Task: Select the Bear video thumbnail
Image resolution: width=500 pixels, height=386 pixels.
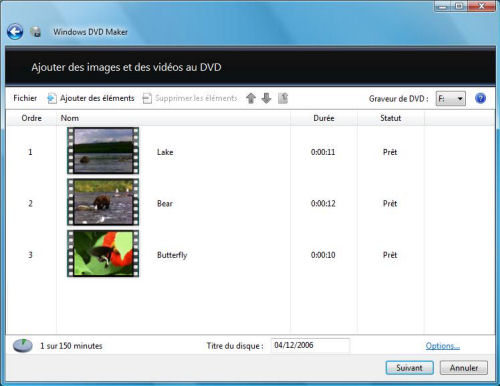Action: [103, 202]
